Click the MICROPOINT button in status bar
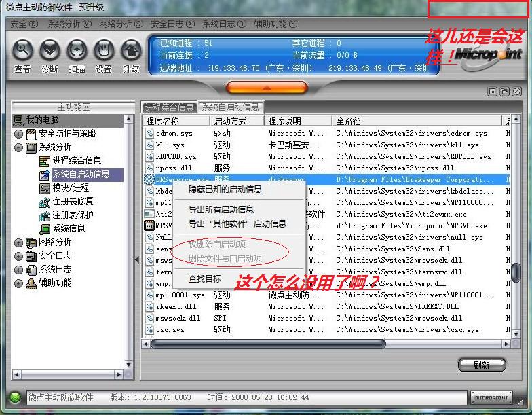The width and height of the screenshot is (532, 415). [491, 398]
